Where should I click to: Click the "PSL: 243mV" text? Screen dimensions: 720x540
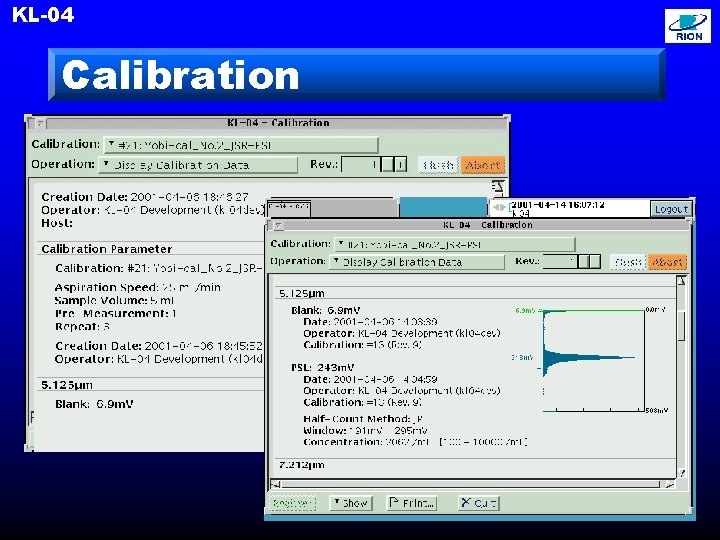click(323, 368)
